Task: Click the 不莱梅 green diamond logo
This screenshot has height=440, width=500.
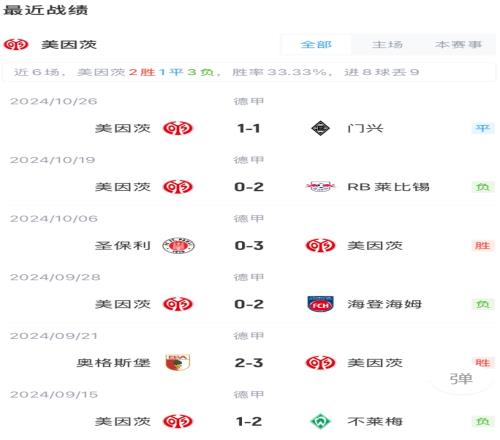Action: tap(320, 421)
